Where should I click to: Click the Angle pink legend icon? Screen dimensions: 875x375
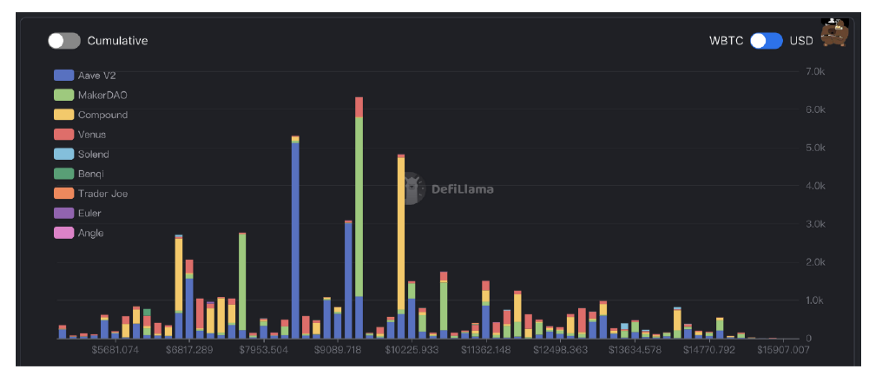point(64,233)
